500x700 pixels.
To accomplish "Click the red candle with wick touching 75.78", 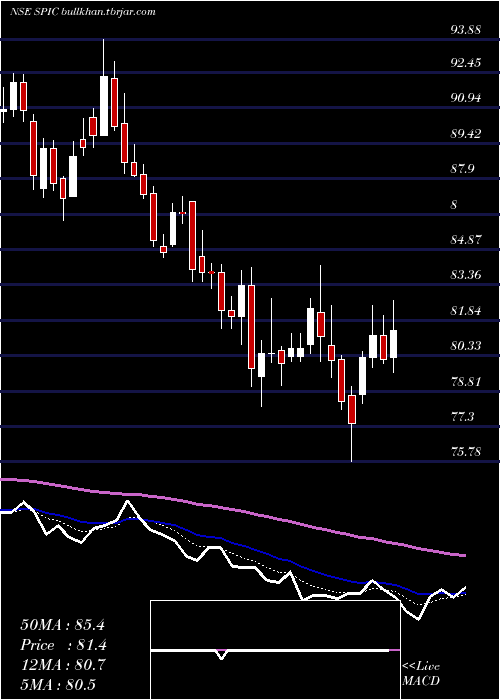I will (352, 409).
